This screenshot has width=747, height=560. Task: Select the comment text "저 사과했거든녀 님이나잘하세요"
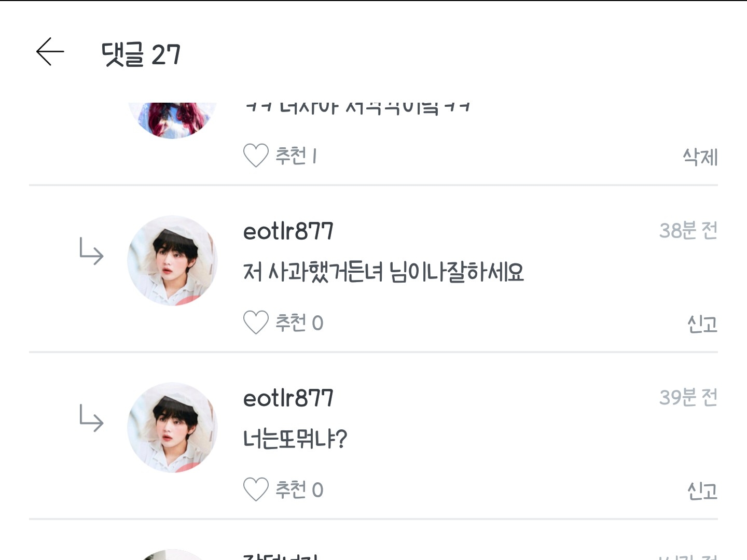(x=383, y=272)
